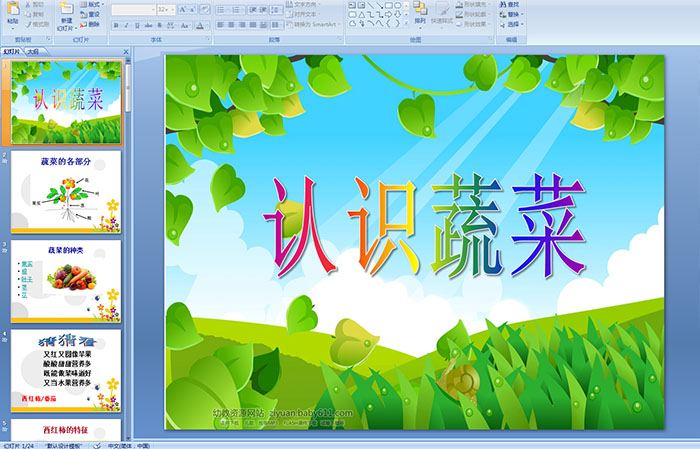Screen dimensions: 700x449
Task: Toggle italic formatting
Action: tap(126, 25)
